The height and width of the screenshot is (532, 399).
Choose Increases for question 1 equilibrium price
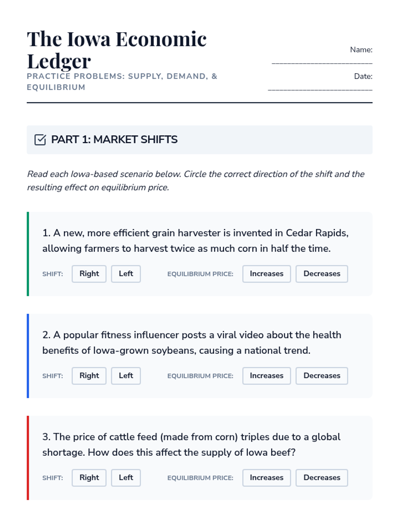266,274
